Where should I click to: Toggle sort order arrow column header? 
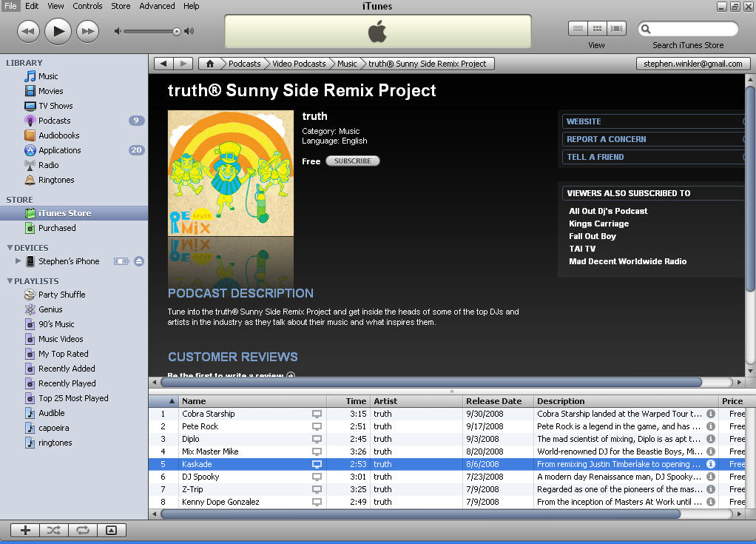pyautogui.click(x=163, y=401)
